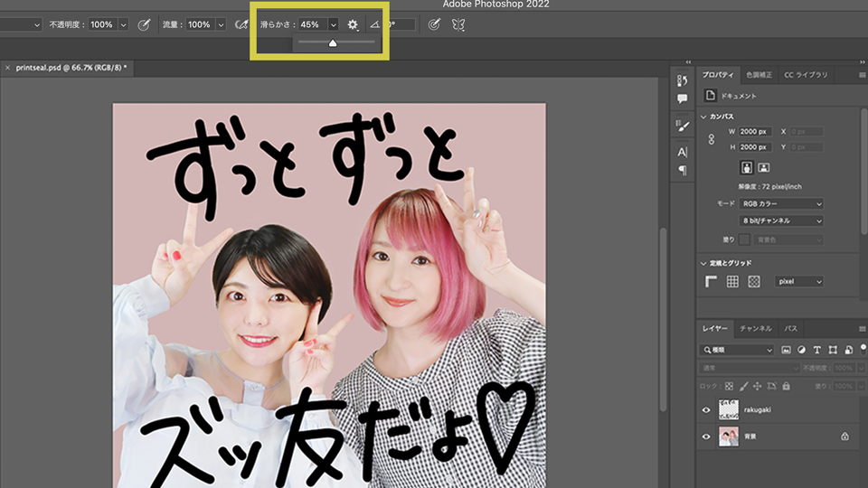The height and width of the screenshot is (488, 868).
Task: Set canvas to portrait orientation
Action: click(746, 168)
